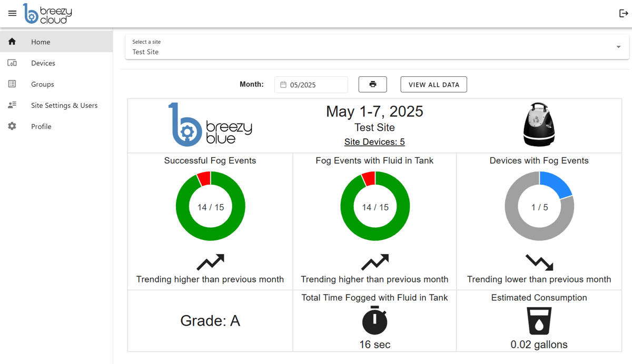The width and height of the screenshot is (632, 364).
Task: Click the downward trend arrow icon
Action: [x=539, y=262]
